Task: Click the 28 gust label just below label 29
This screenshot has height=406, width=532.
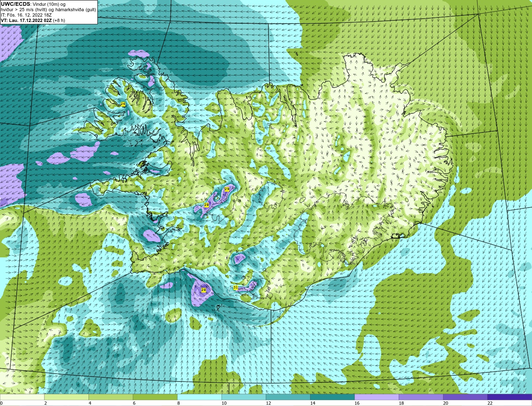Action: click(x=206, y=205)
